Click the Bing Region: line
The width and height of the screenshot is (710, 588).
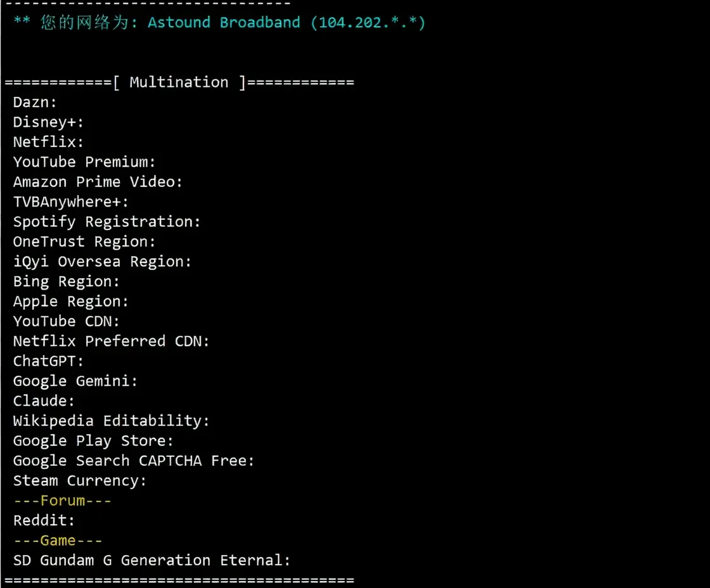click(67, 281)
